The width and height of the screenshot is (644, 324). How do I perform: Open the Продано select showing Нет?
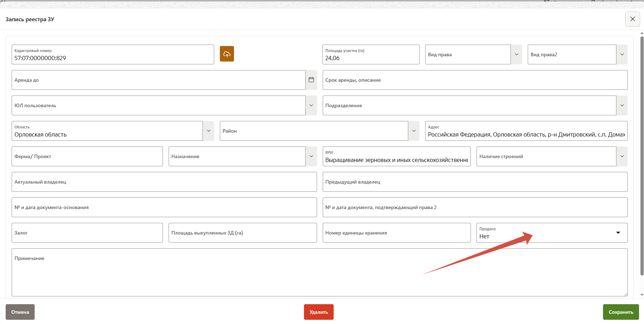pyautogui.click(x=551, y=233)
